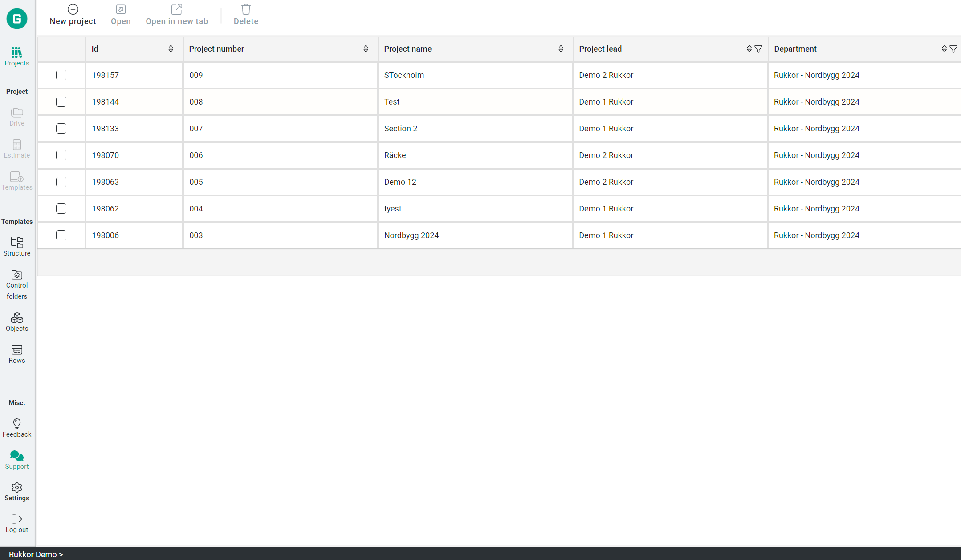Sort by Department arrows
Viewport: 961px width, 560px height.
pos(945,49)
